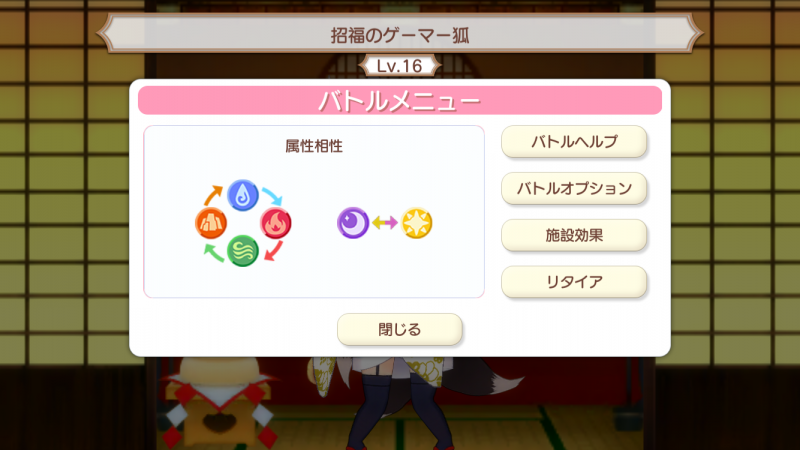This screenshot has height=450, width=800.
Task: Click the red fire element icon
Action: [x=276, y=223]
